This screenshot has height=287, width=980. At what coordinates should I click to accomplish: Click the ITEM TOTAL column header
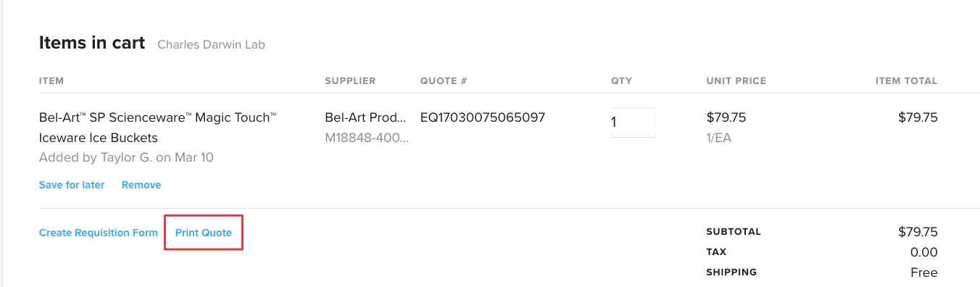pyautogui.click(x=907, y=81)
